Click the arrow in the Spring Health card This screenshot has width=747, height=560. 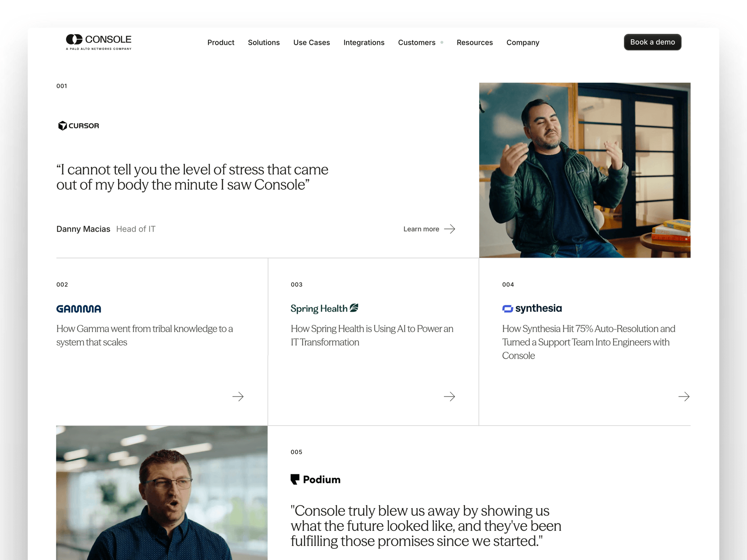pyautogui.click(x=449, y=396)
